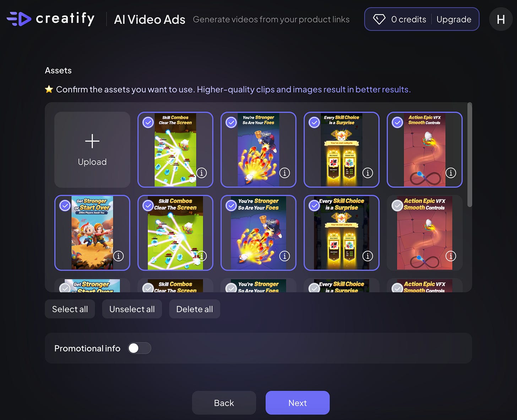The image size is (517, 420).
Task: Click the Delete all button
Action: point(195,309)
